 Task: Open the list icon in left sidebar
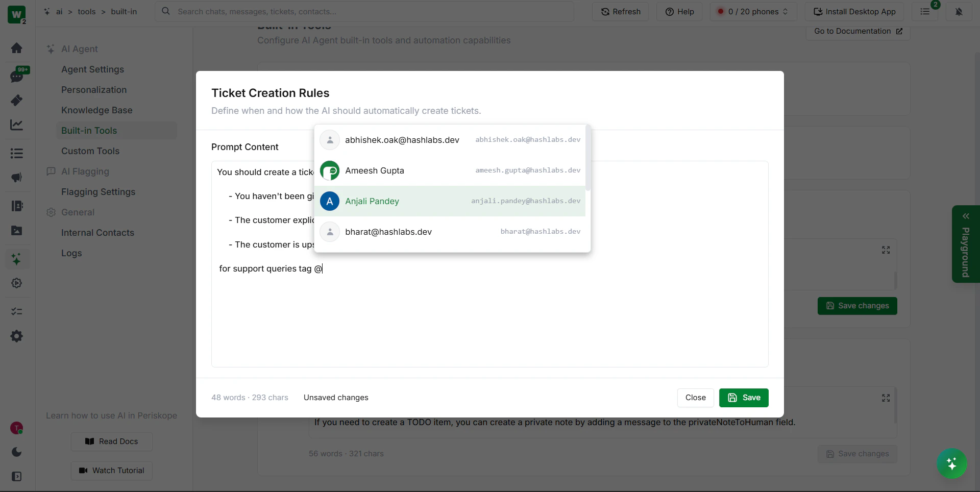[16, 153]
